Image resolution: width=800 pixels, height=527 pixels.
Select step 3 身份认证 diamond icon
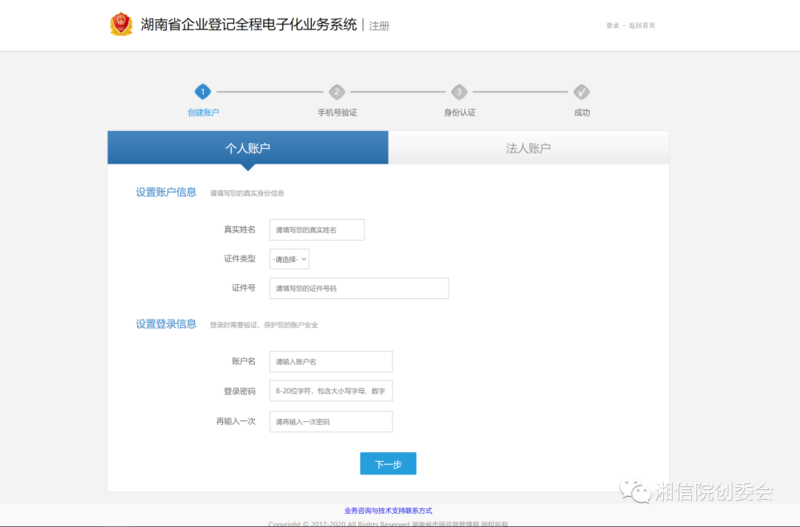[x=459, y=92]
